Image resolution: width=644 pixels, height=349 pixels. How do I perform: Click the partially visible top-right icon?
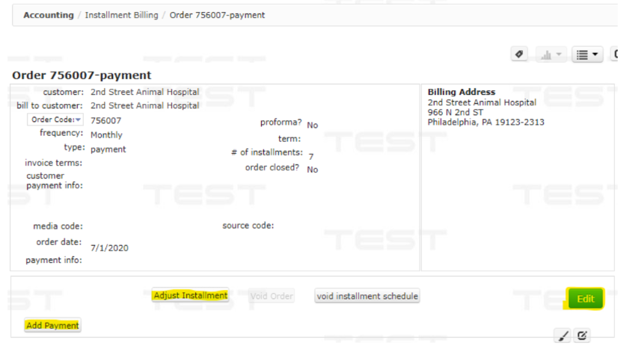point(615,55)
